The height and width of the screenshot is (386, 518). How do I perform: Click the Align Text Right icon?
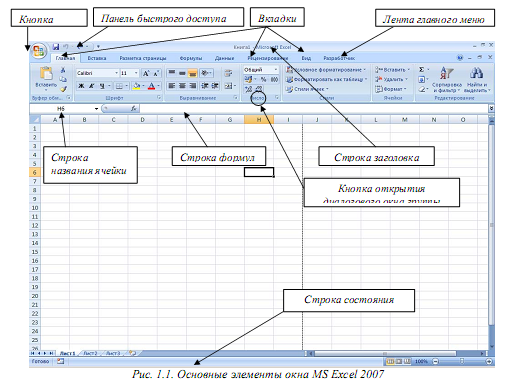click(x=193, y=86)
